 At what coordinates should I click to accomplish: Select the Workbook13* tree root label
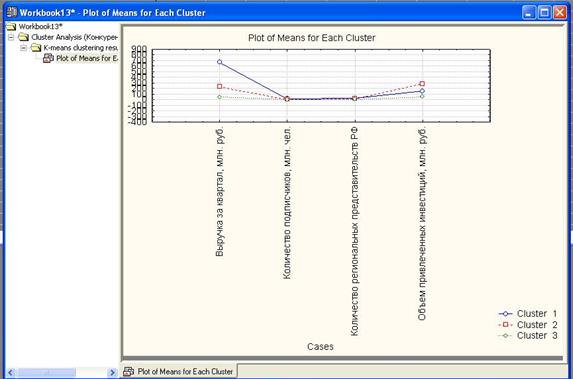click(x=41, y=26)
